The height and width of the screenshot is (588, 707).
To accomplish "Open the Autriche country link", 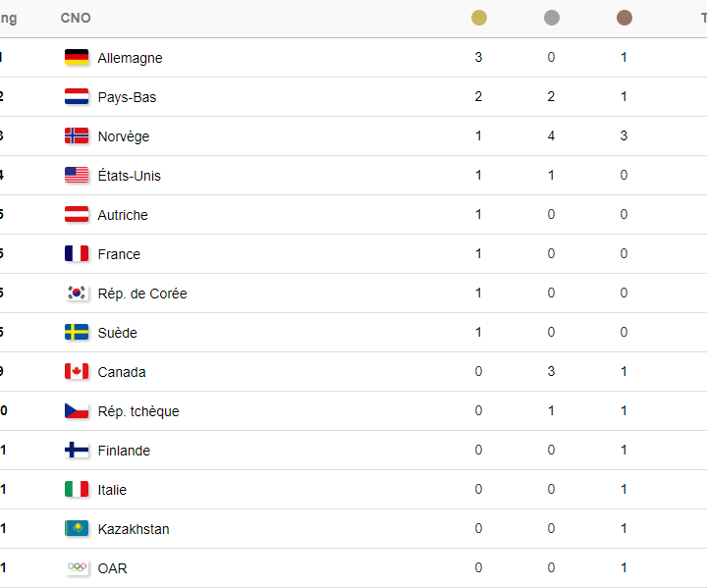I will tap(123, 215).
